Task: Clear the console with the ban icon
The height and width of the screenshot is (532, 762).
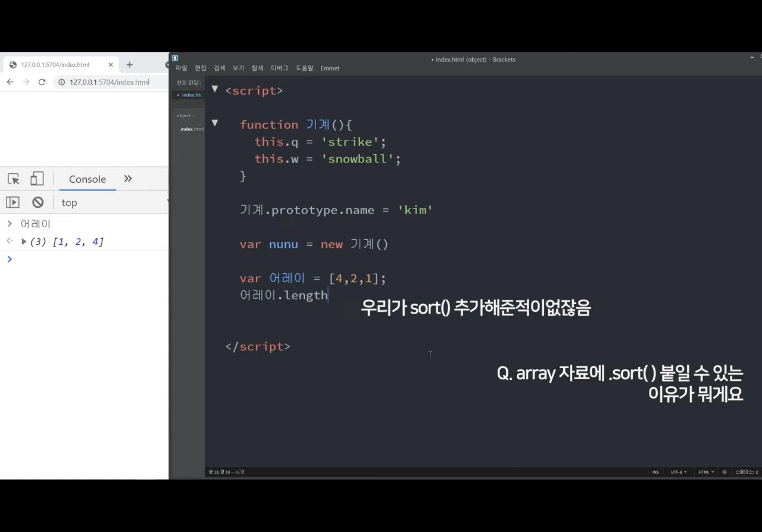Action: click(x=38, y=202)
